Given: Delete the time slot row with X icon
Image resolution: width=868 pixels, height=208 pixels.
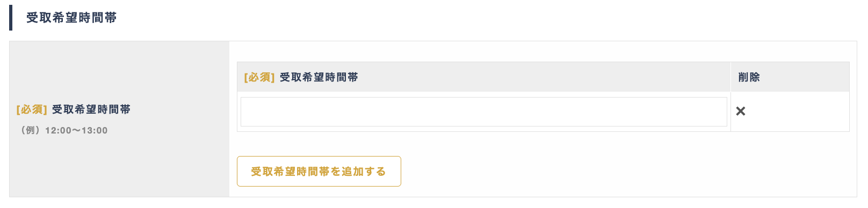Looking at the screenshot, I should pyautogui.click(x=740, y=111).
